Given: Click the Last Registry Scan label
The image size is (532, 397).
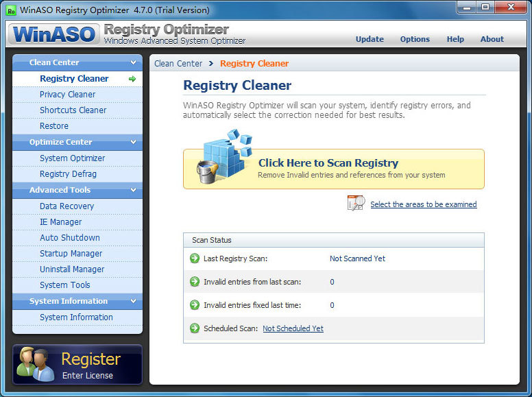Looking at the screenshot, I should pos(235,258).
